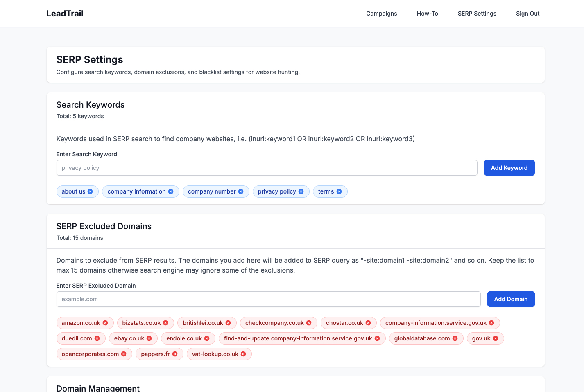Delete the 'terms' keyword chip
Screen dimensions: 584x392
pyautogui.click(x=340, y=191)
